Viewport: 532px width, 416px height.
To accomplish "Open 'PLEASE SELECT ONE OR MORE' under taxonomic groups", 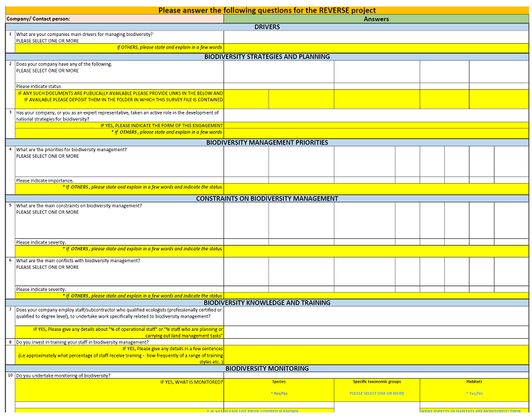I will 376,393.
